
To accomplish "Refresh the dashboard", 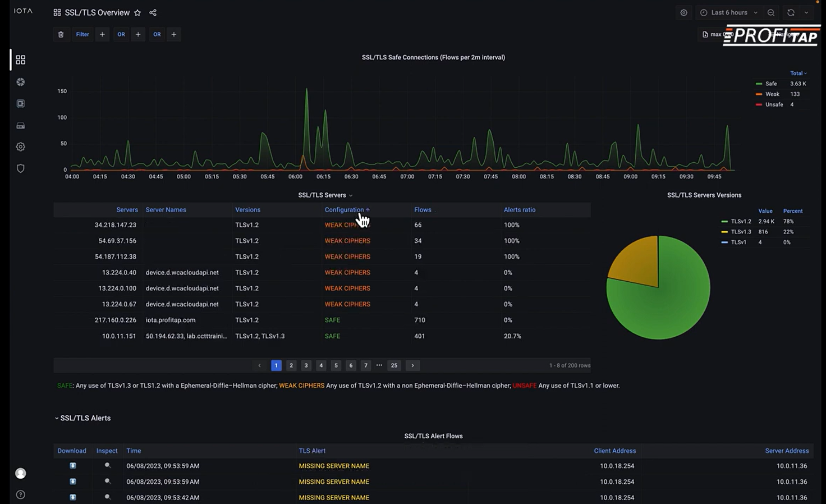I will coord(791,12).
